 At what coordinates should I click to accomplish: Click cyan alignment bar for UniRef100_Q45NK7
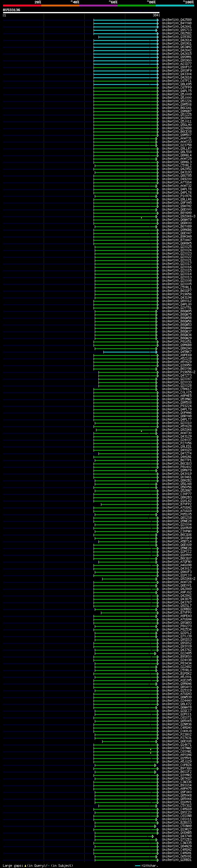[x=131, y=352]
